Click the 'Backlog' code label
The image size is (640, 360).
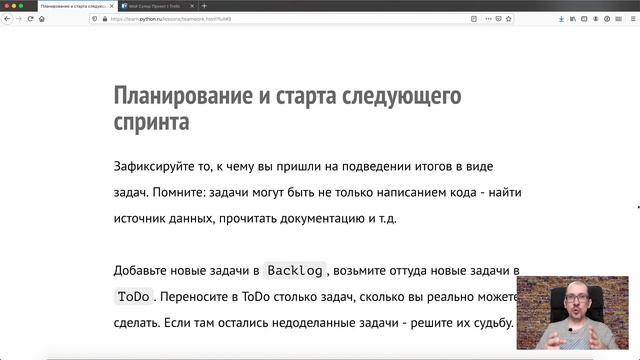point(295,271)
